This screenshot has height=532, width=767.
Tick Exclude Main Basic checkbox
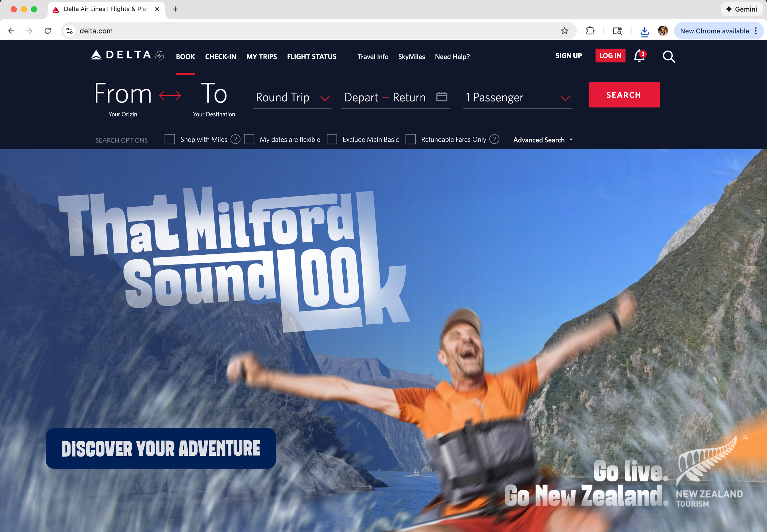pyautogui.click(x=332, y=139)
